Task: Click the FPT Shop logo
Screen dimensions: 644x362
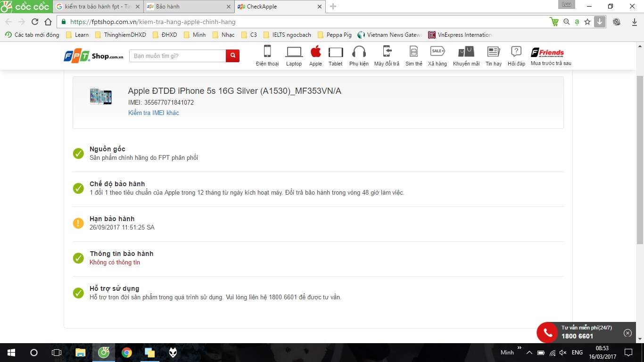Action: coord(93,56)
